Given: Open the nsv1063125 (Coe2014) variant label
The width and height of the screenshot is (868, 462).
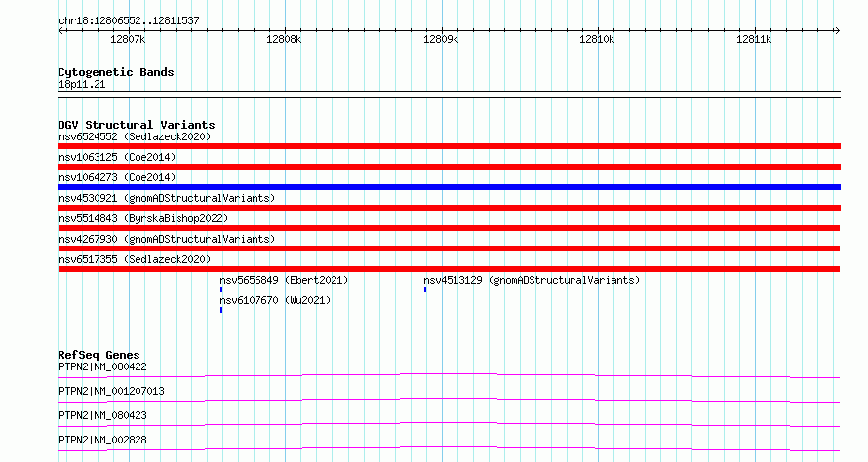Looking at the screenshot, I should pyautogui.click(x=117, y=157).
